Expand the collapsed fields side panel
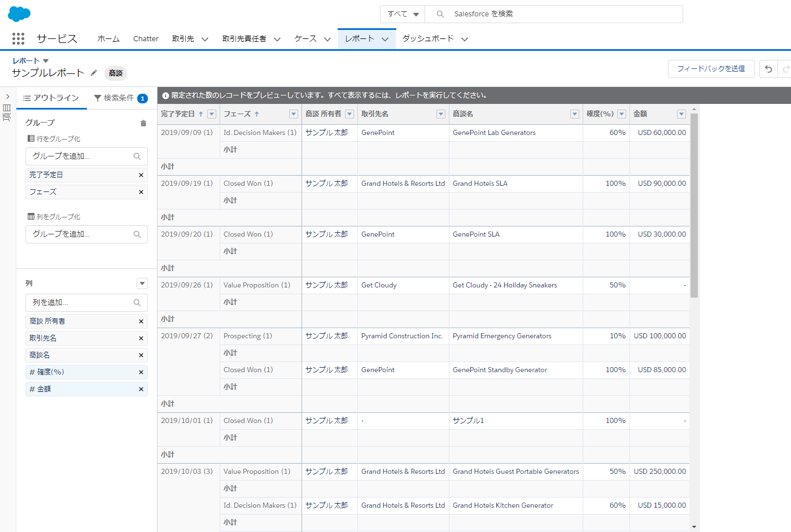The image size is (791, 532). (7, 97)
